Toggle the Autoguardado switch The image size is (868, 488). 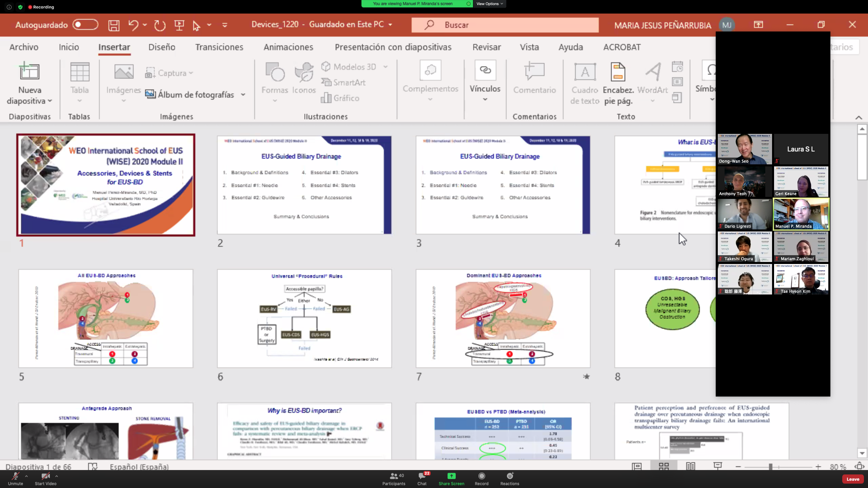[x=85, y=25]
